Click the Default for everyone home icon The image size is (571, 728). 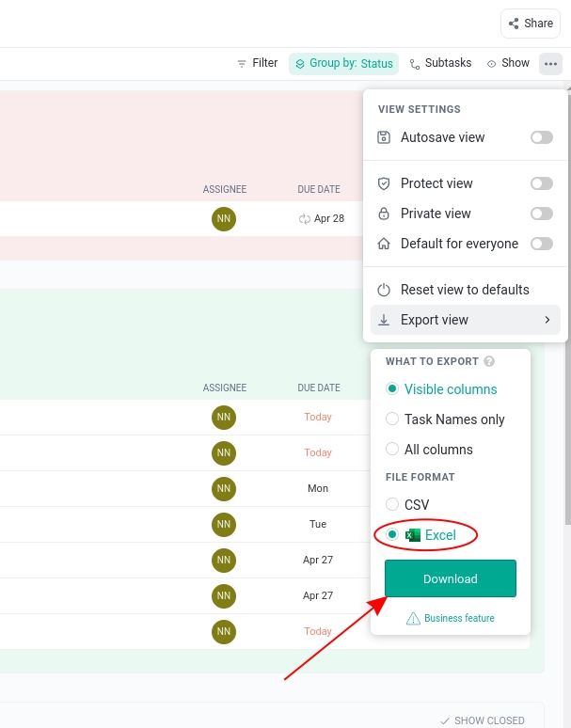click(384, 244)
